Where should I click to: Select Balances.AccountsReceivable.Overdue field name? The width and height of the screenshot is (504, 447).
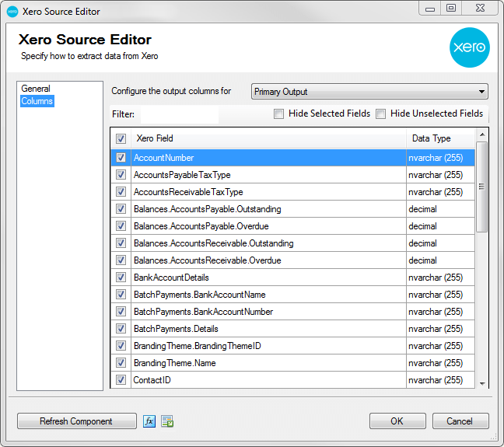click(208, 260)
